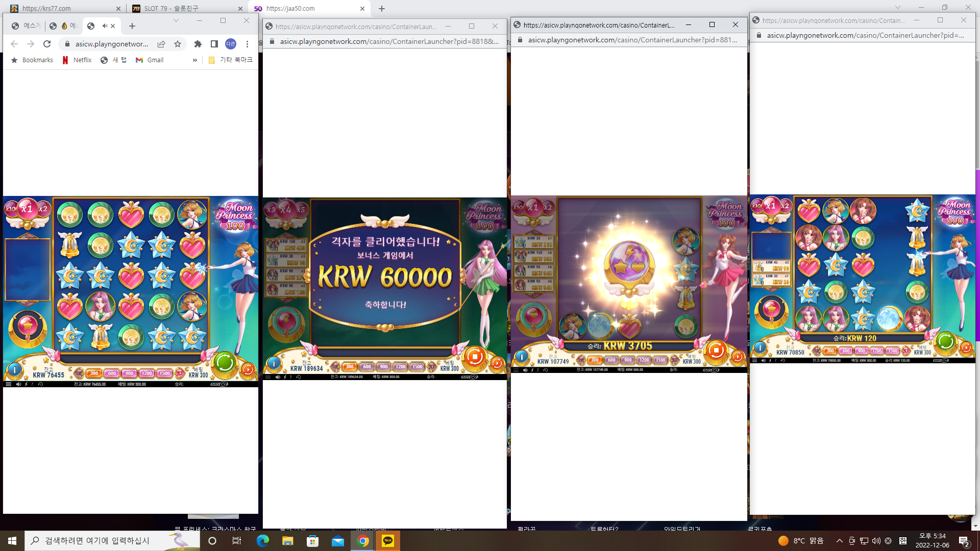Select bet 900 in first game window
This screenshot has width=980, height=551.
[129, 373]
